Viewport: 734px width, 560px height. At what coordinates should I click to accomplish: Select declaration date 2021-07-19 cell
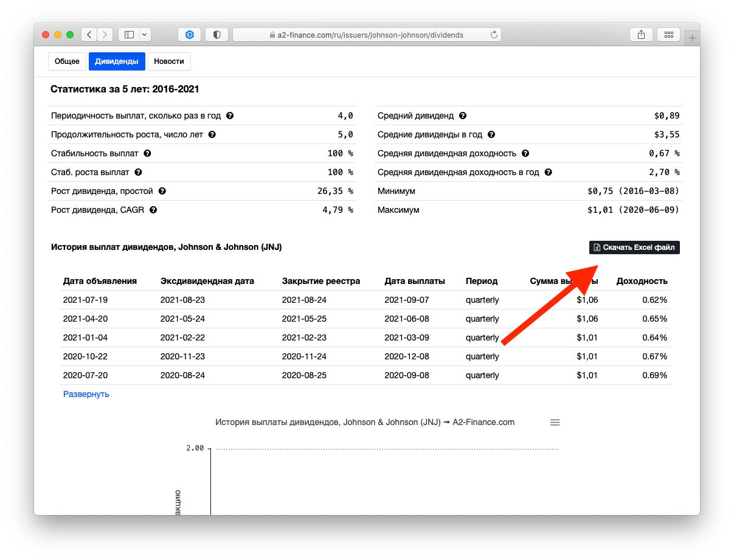[86, 300]
